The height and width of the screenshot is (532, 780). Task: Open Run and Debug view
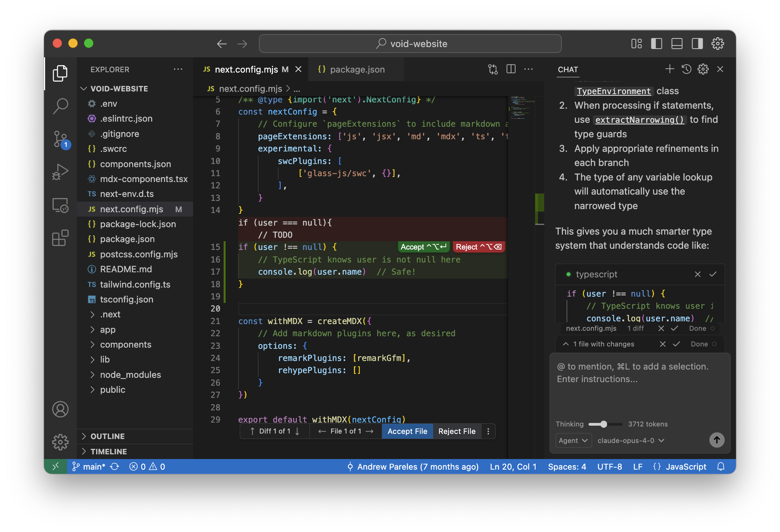60,171
